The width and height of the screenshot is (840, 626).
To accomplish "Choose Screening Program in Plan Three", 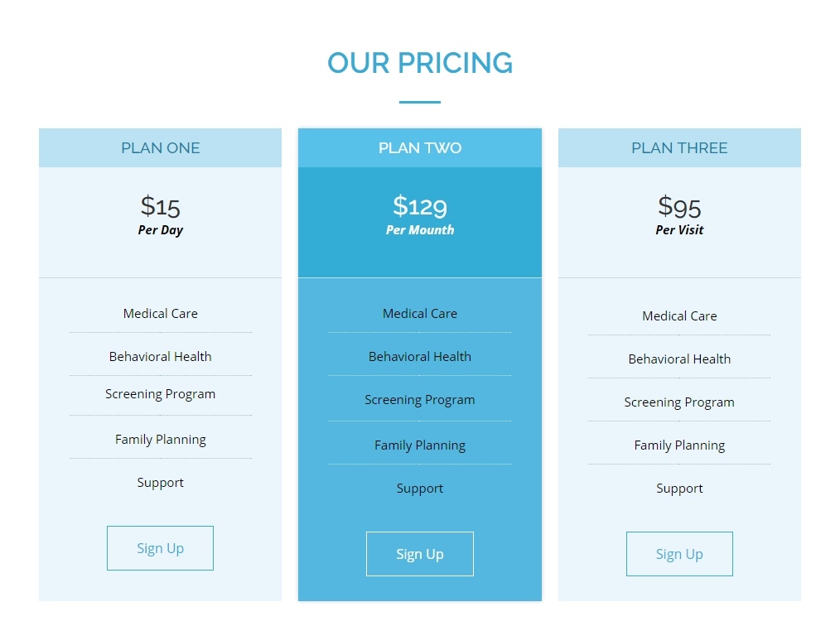I will [x=679, y=402].
